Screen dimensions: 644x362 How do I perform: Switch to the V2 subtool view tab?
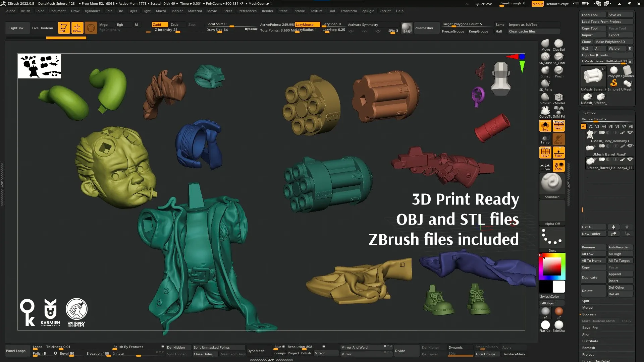pos(590,126)
